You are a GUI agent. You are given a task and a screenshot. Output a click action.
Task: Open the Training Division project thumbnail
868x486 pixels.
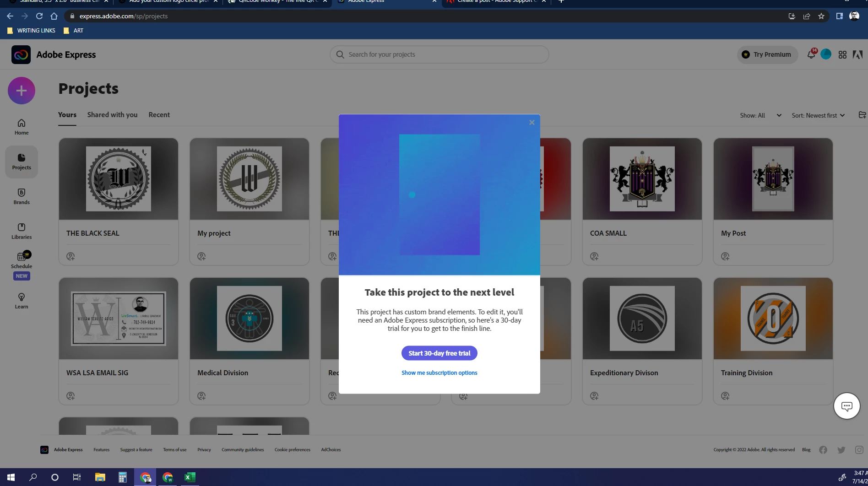773,319
